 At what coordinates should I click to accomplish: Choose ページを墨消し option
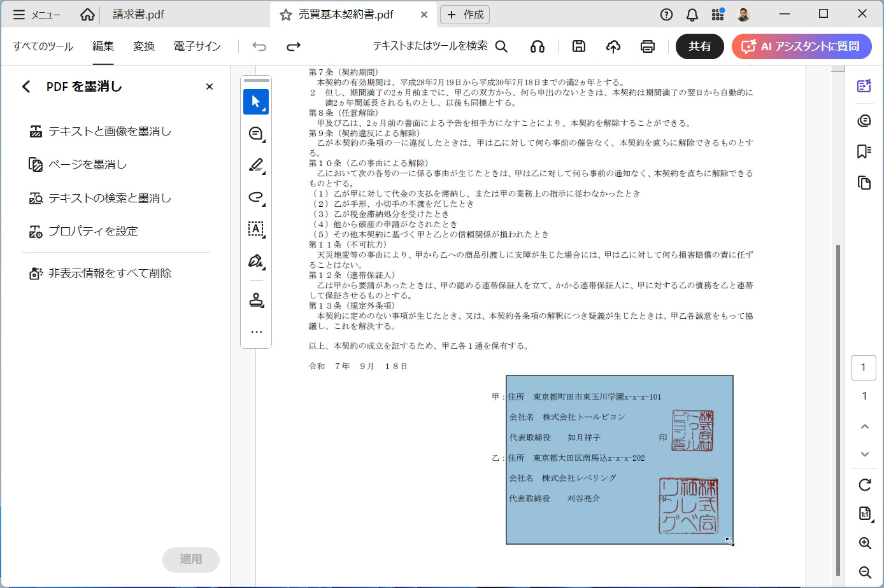pyautogui.click(x=78, y=164)
